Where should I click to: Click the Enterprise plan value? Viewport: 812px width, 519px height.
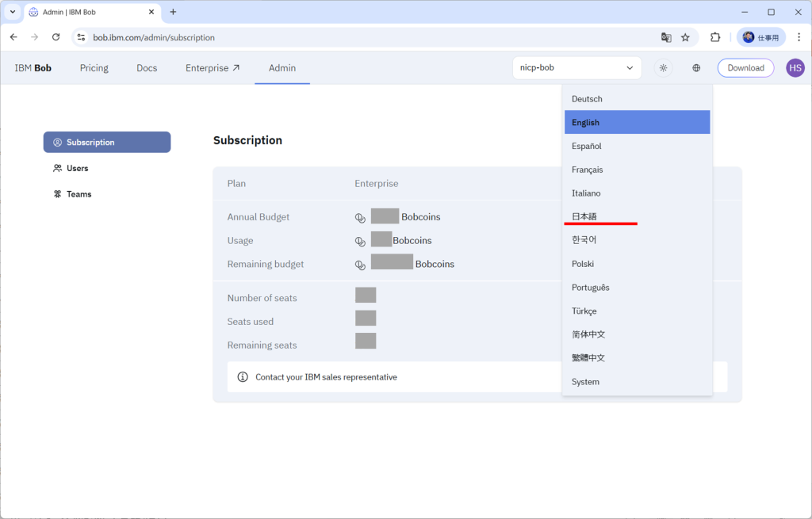(x=377, y=183)
